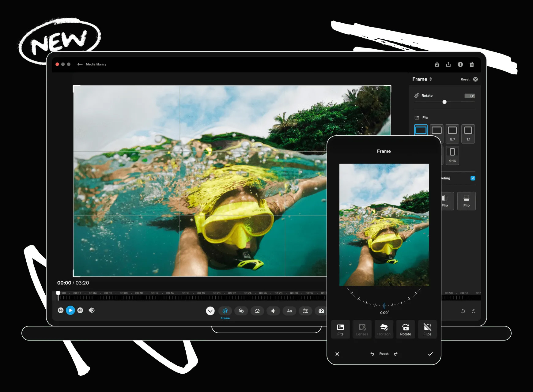Screen dimensions: 533x392
Task: Select the Lenses tool on the phone
Action: click(362, 329)
